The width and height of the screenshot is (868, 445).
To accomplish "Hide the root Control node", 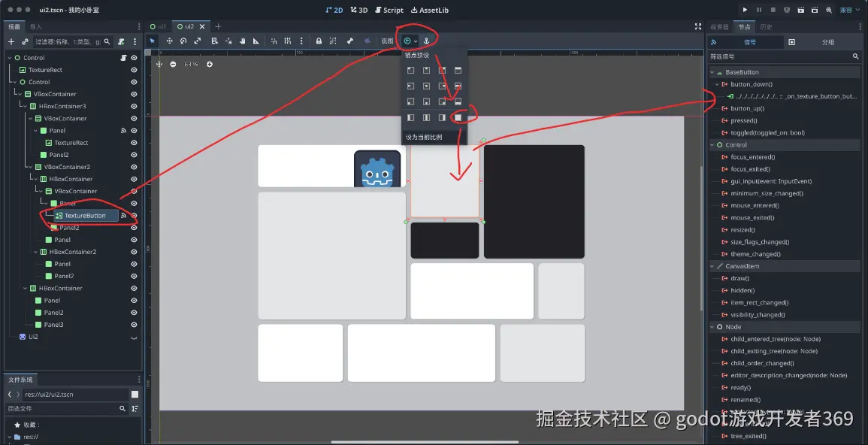I will click(134, 58).
